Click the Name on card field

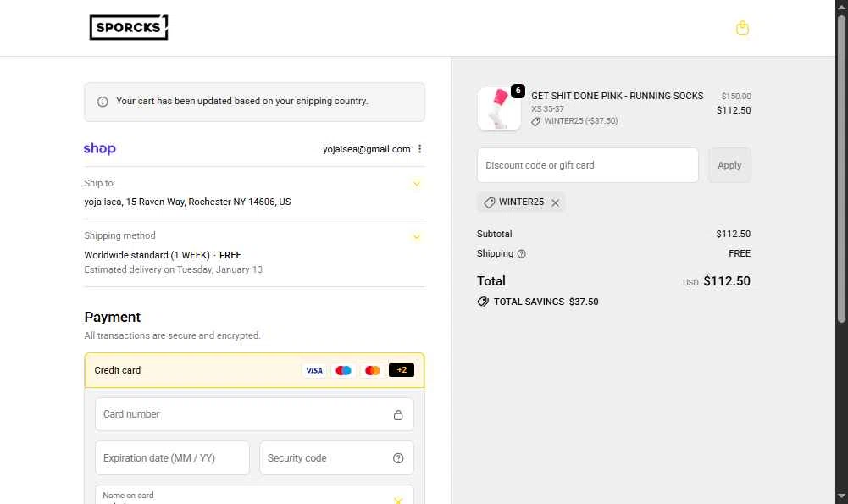click(254, 495)
